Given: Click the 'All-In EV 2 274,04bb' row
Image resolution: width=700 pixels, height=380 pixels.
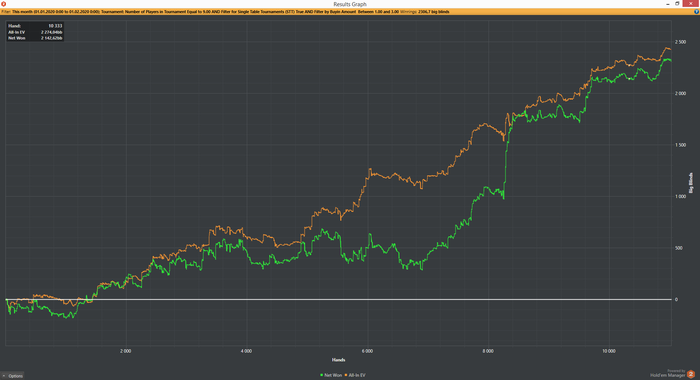Looking at the screenshot, I should click(x=35, y=32).
